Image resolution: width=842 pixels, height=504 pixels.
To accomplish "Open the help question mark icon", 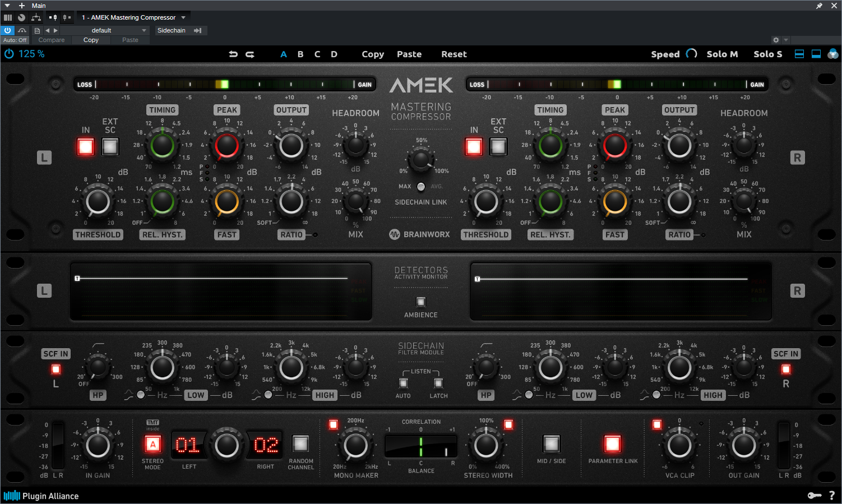I will coord(832,496).
